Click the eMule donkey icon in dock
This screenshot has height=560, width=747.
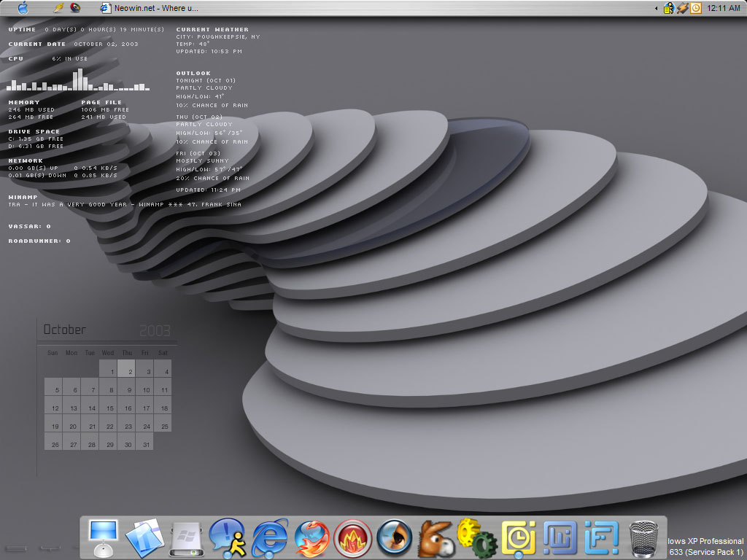click(x=436, y=540)
